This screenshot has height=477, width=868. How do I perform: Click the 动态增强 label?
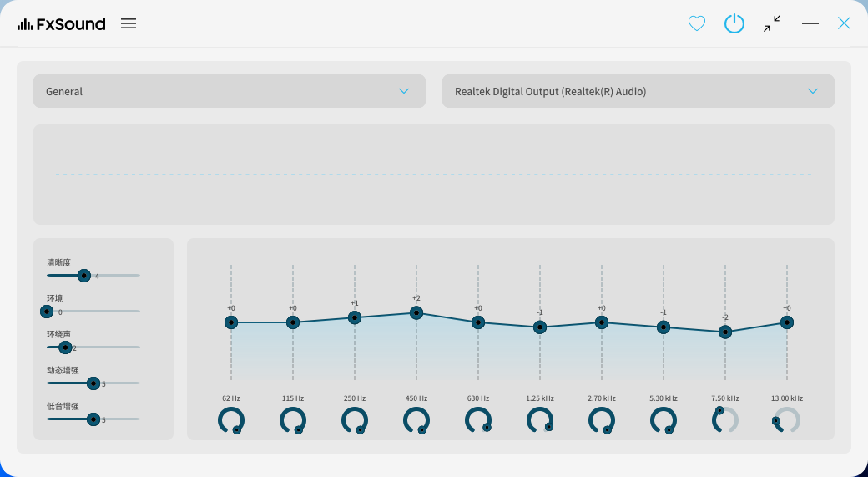pyautogui.click(x=63, y=371)
